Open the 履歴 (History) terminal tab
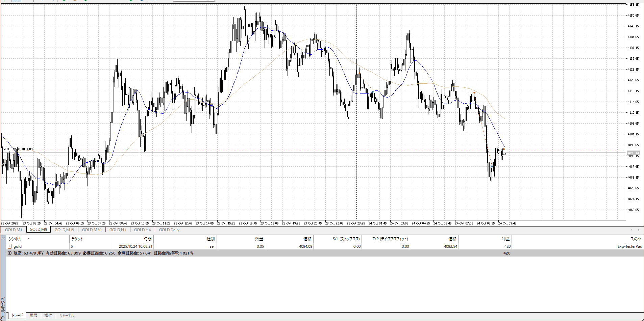Viewport: 644px width, 321px height. 33,316
